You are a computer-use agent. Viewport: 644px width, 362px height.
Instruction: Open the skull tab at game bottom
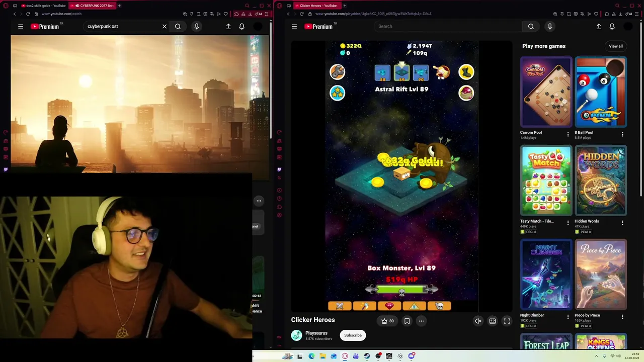pyautogui.click(x=439, y=306)
